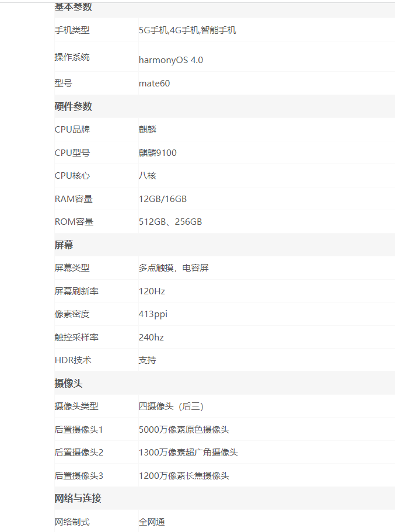The width and height of the screenshot is (395, 532).
Task: Click the RAM容量 label
Action: point(74,199)
